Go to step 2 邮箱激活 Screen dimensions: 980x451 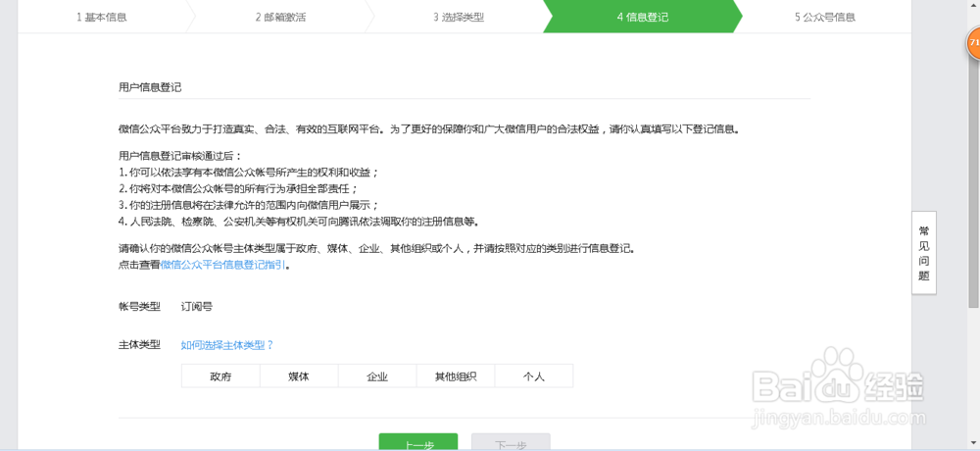tap(280, 17)
